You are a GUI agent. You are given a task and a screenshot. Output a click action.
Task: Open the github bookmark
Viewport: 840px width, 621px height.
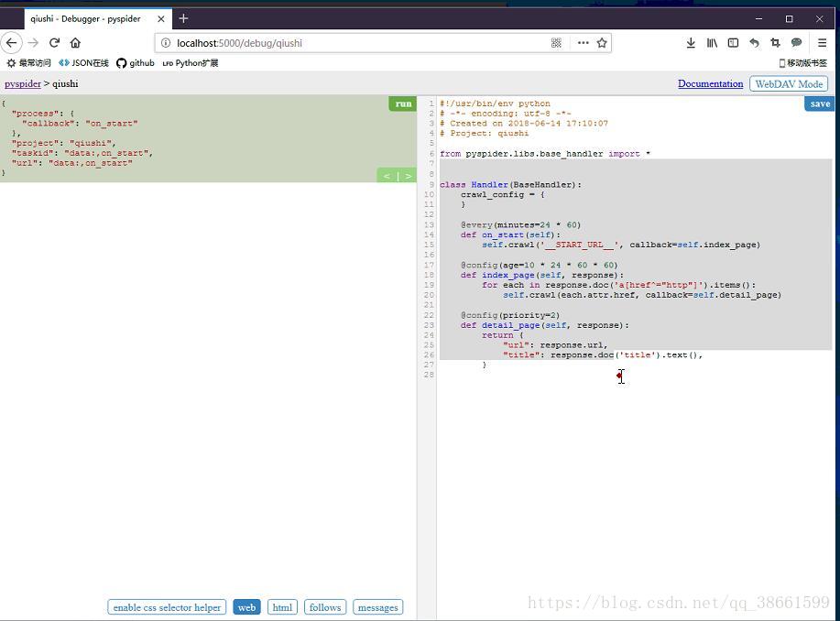pos(136,62)
